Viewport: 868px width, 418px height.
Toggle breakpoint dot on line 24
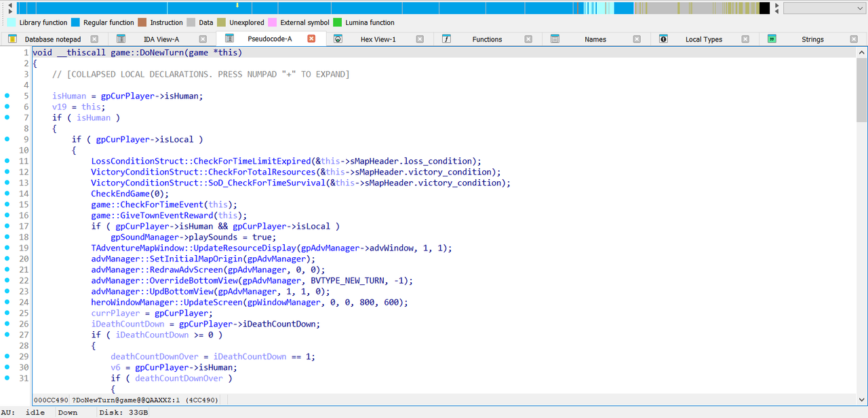pos(7,302)
